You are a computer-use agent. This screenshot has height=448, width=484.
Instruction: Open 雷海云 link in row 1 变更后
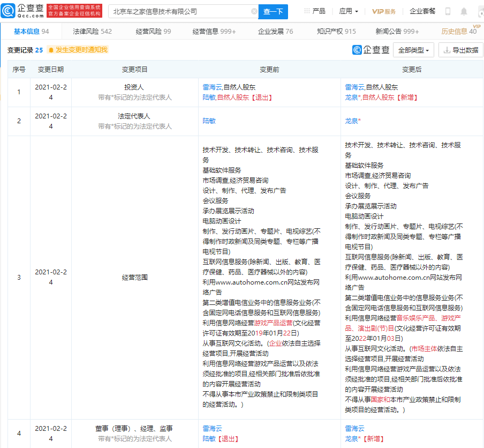pyautogui.click(x=354, y=87)
